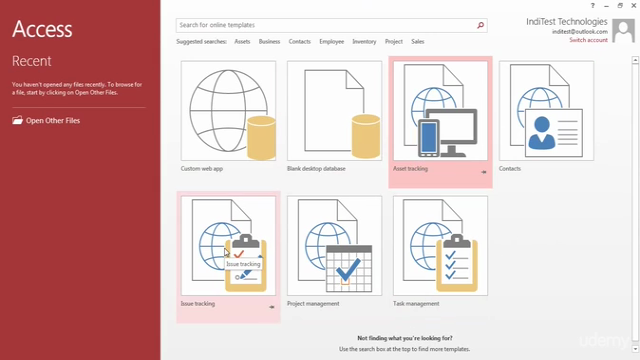640x360 pixels.
Task: Choose the Project management template
Action: [334, 246]
